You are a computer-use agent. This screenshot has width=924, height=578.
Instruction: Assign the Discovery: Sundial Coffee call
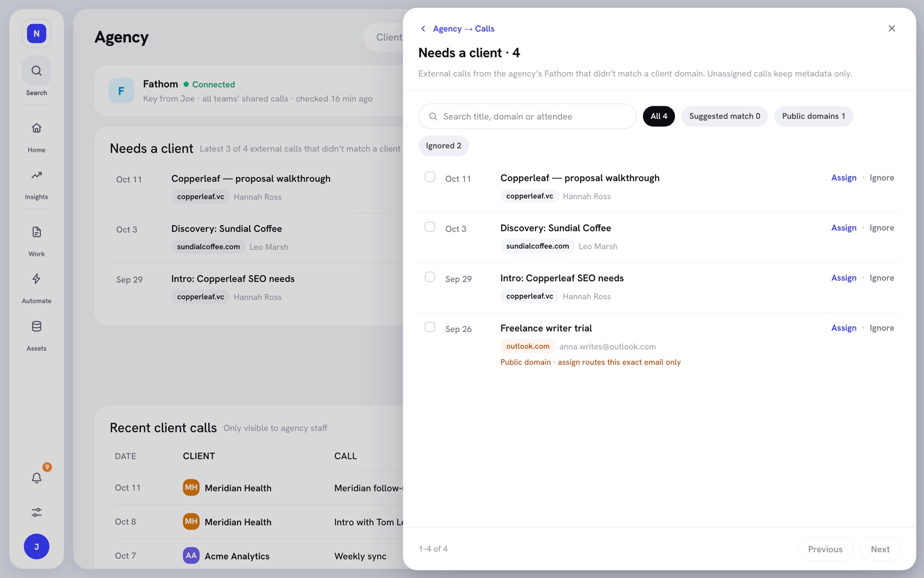(x=844, y=228)
